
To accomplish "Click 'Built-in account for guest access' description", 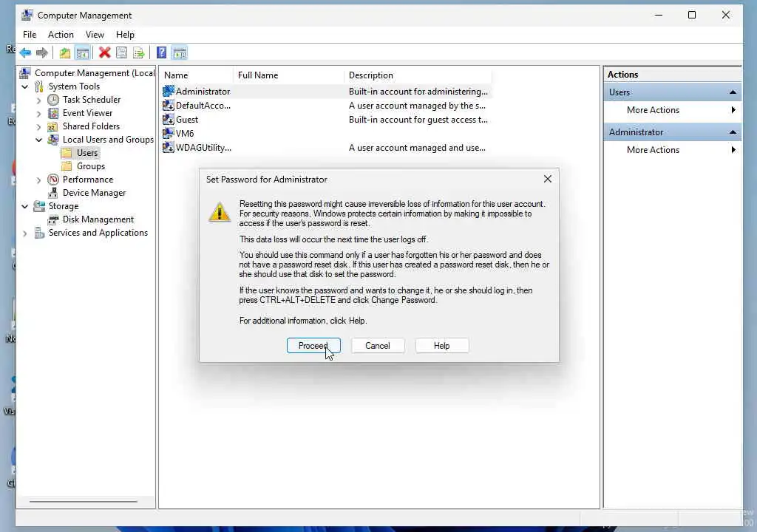I will tap(418, 119).
